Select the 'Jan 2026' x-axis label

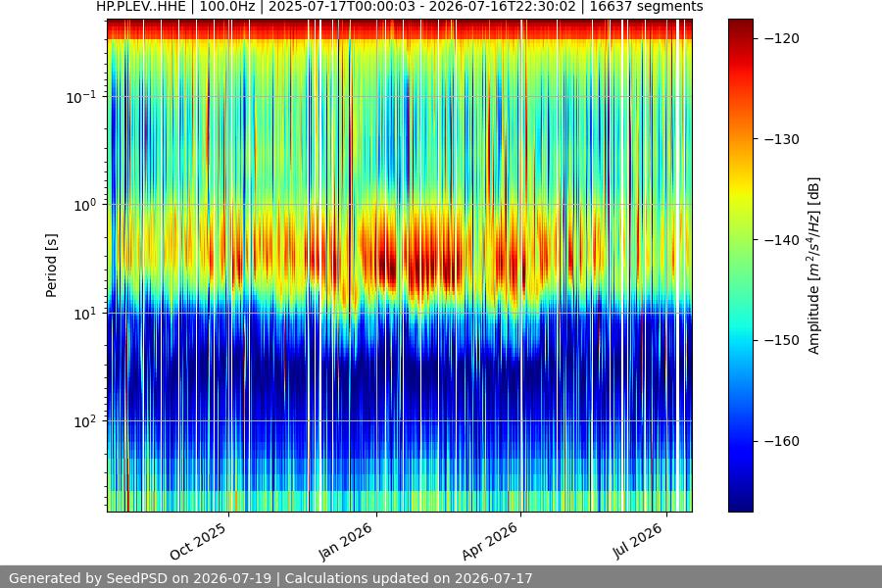pos(345,541)
